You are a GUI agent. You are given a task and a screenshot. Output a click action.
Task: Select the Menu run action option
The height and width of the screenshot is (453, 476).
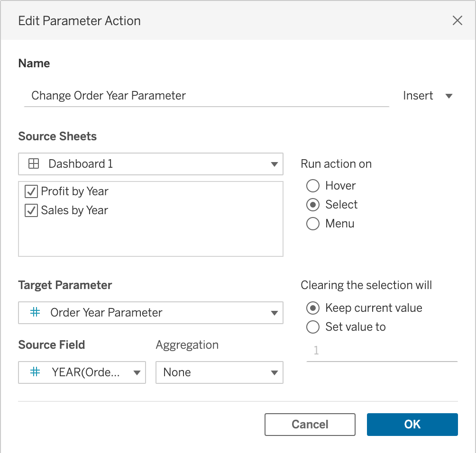pos(313,224)
